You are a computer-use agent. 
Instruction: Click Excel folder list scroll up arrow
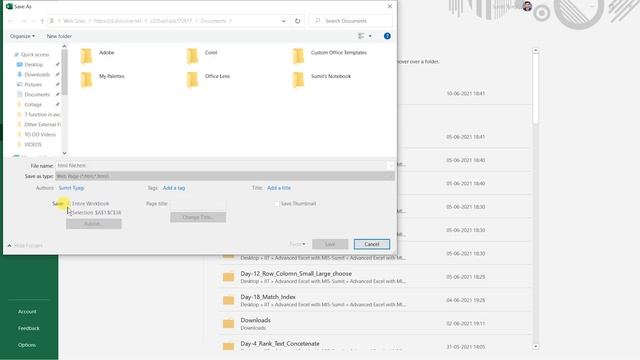pos(536,51)
